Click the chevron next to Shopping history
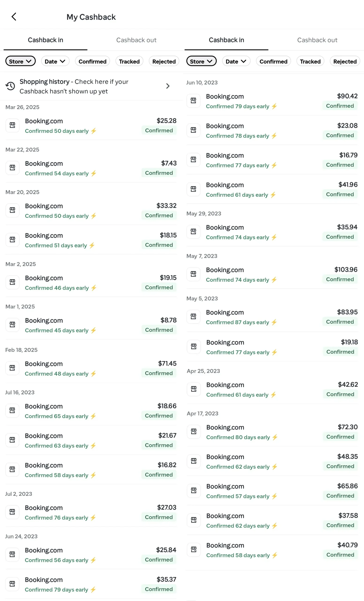The height and width of the screenshot is (601, 364). pyautogui.click(x=168, y=86)
